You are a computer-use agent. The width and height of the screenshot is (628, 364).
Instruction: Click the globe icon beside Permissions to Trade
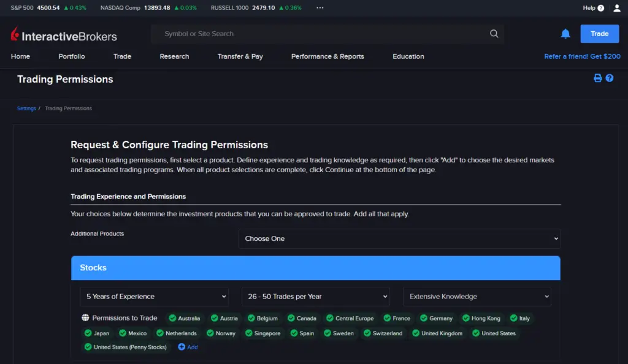click(85, 317)
